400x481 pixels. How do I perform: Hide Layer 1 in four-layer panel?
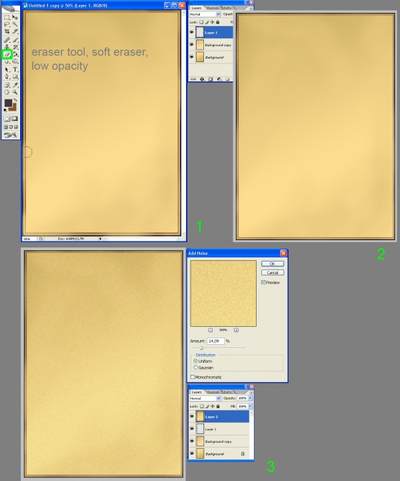[192, 429]
